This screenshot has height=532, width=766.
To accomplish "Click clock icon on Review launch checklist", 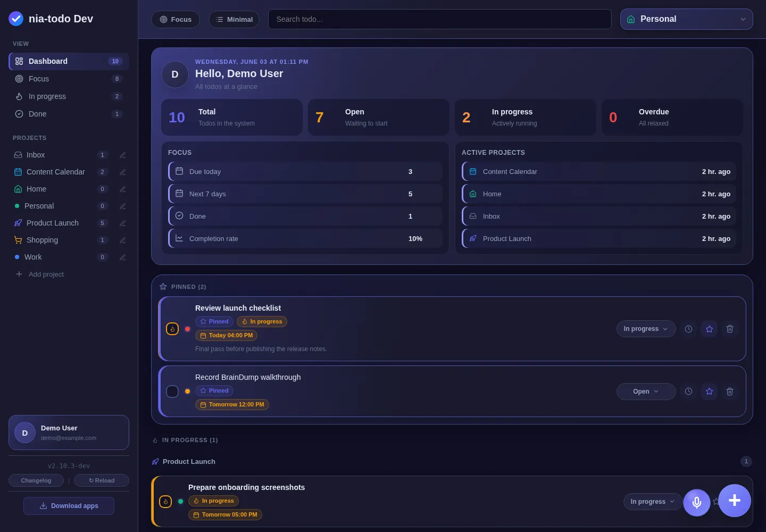I will click(x=688, y=329).
